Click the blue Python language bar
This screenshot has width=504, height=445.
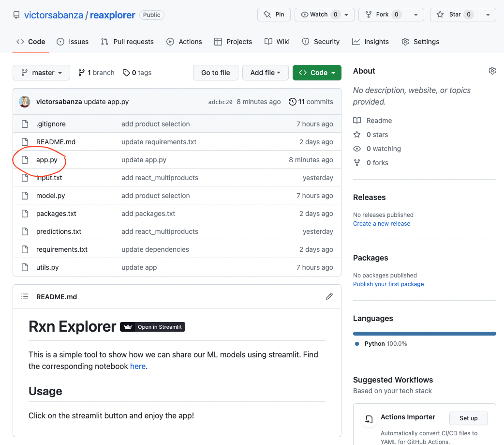(424, 334)
